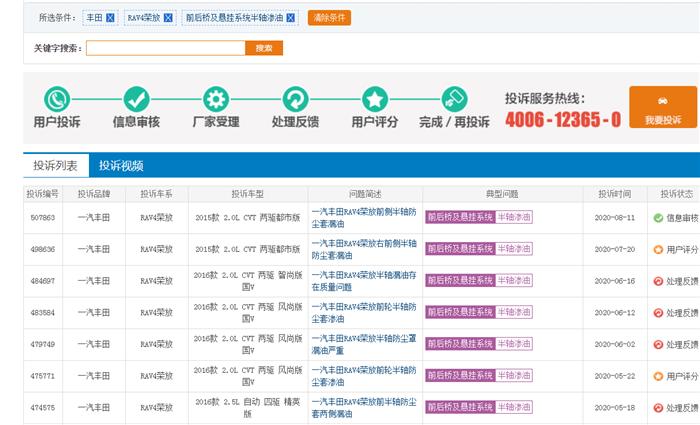Click red status icon in row 474575

click(658, 408)
